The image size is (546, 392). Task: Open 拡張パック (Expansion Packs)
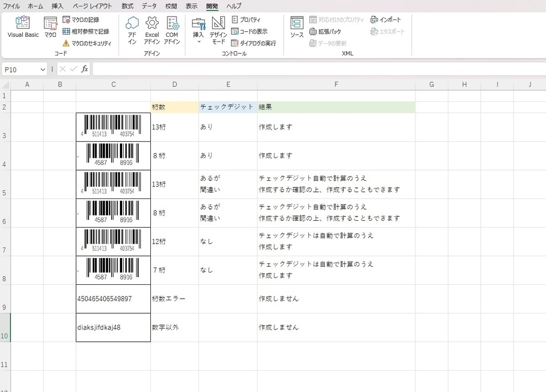point(325,31)
